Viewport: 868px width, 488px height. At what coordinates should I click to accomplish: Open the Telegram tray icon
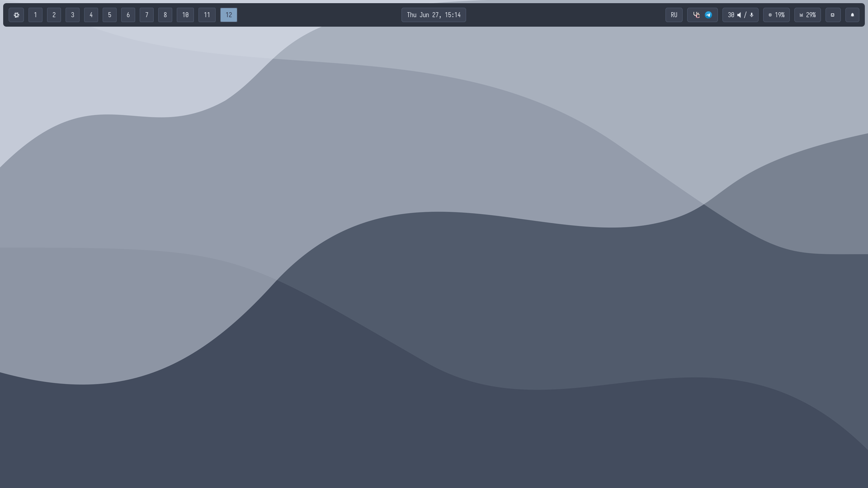(x=708, y=15)
